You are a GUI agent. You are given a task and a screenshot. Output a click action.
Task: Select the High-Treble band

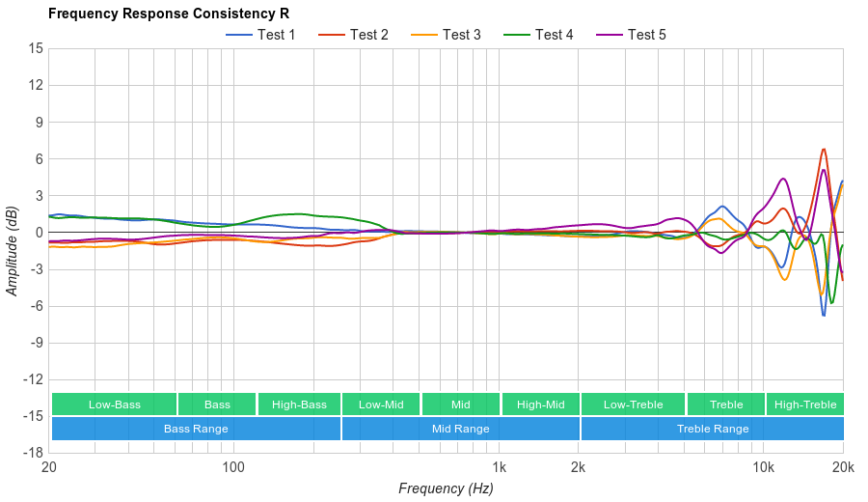pyautogui.click(x=805, y=404)
